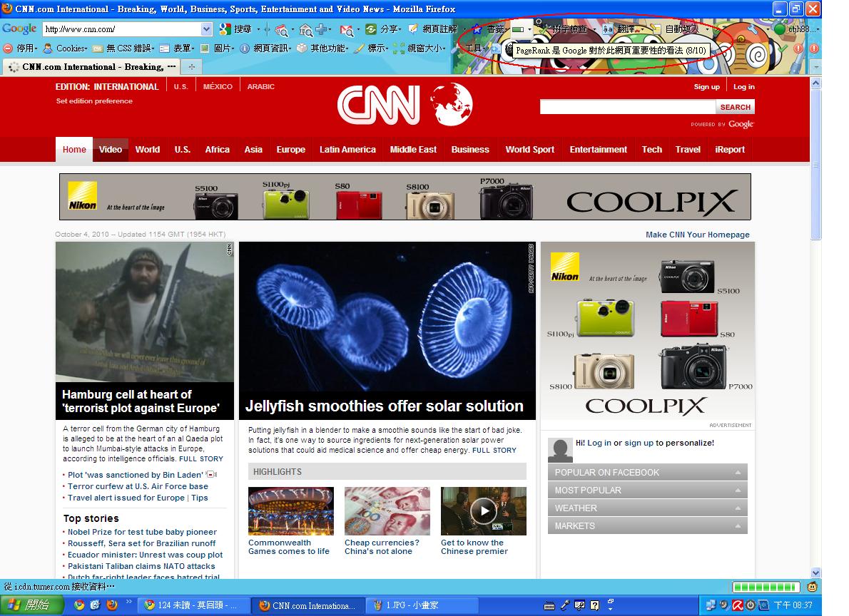Switch to '124 未讀' Chrome taskbar window
Image resolution: width=849 pixels, height=616 pixels.
click(x=194, y=605)
